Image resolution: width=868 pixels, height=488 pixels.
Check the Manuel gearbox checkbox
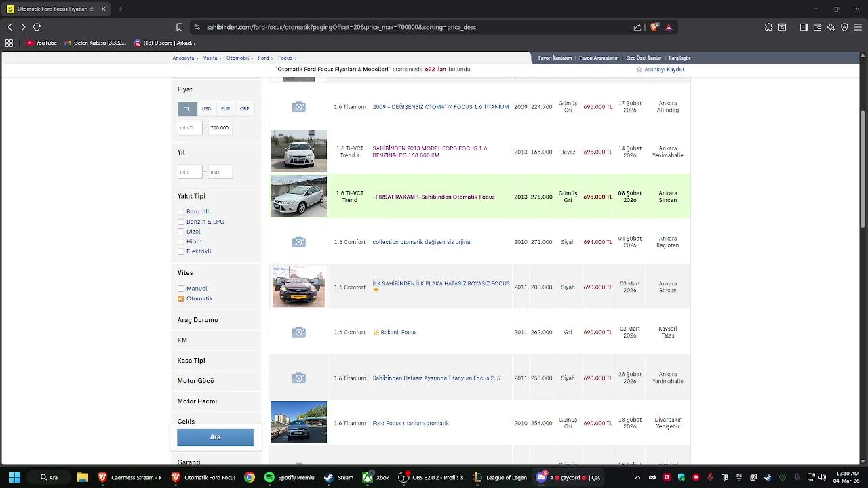tap(181, 289)
